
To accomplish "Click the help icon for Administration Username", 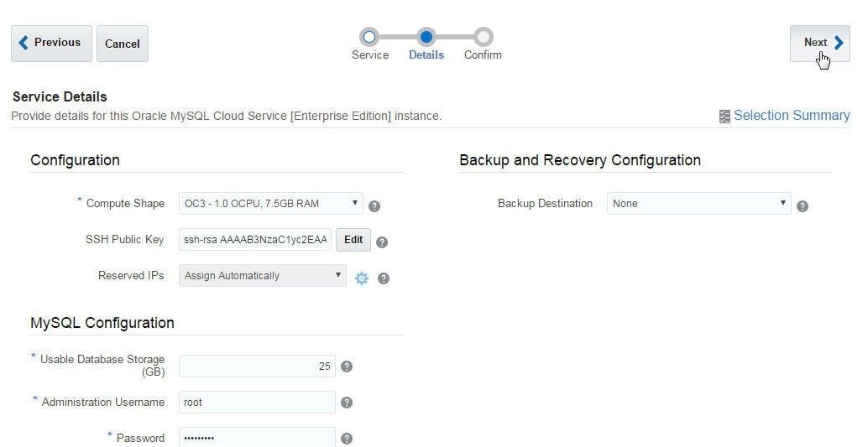I will (347, 403).
